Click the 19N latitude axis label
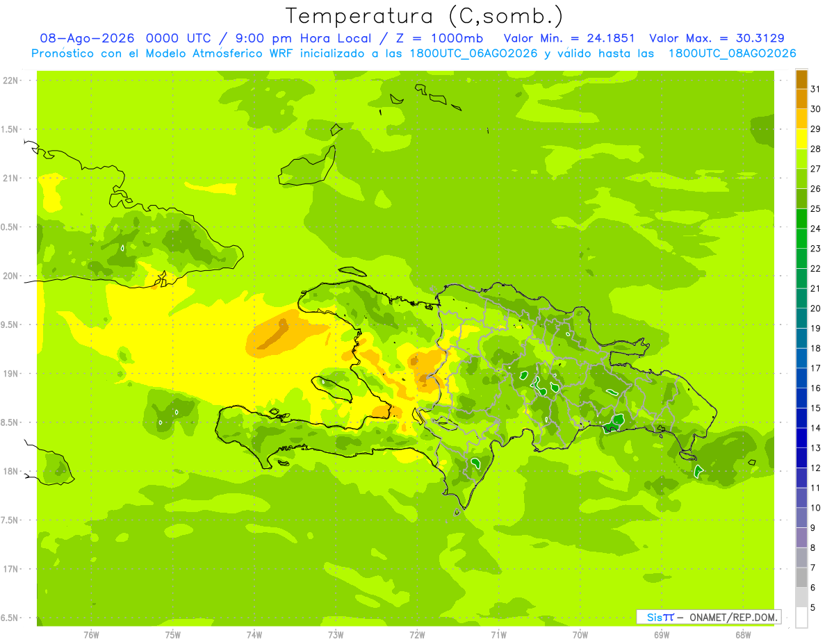Screen dimensions: 834x644 [x=10, y=374]
